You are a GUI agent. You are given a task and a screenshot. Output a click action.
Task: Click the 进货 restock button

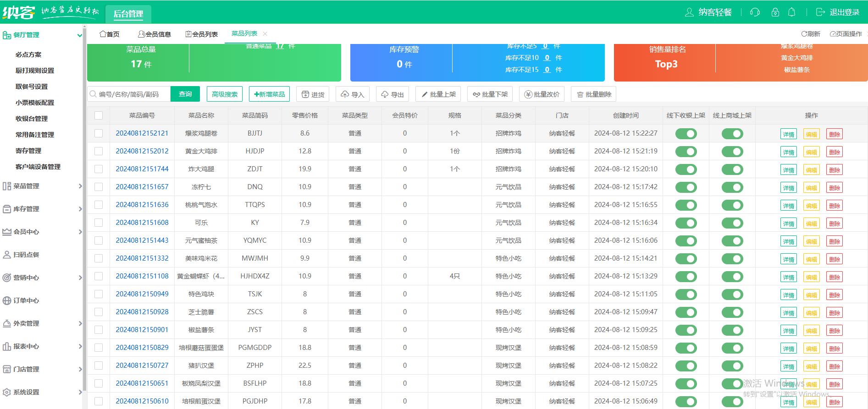(x=313, y=94)
